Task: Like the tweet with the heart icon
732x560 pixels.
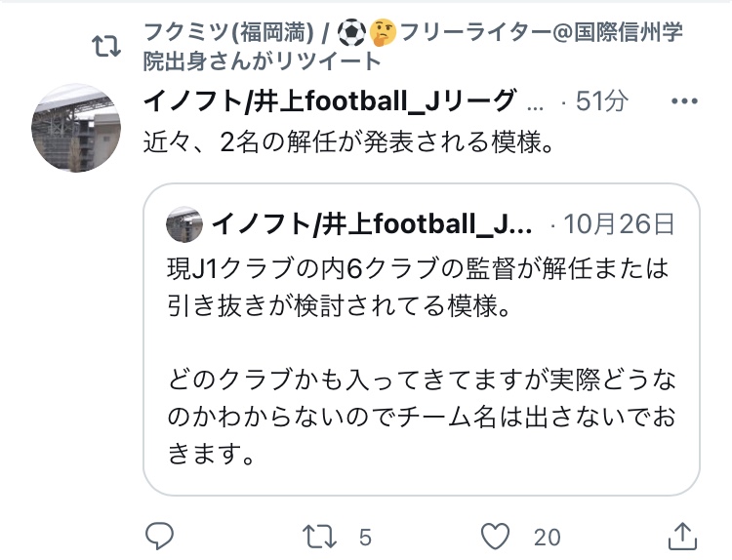Action: pyautogui.click(x=498, y=535)
